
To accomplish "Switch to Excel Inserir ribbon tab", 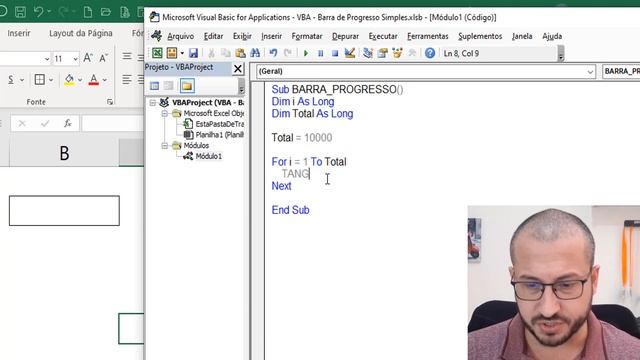I will 19,33.
